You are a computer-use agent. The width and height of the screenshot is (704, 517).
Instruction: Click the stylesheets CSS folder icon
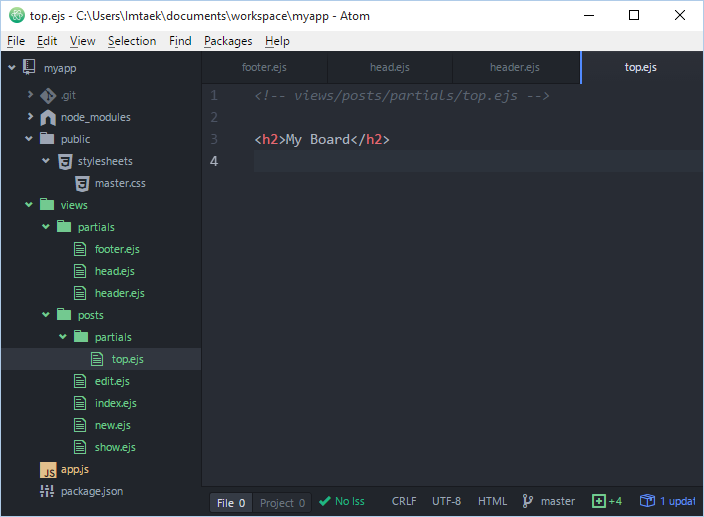pos(65,162)
